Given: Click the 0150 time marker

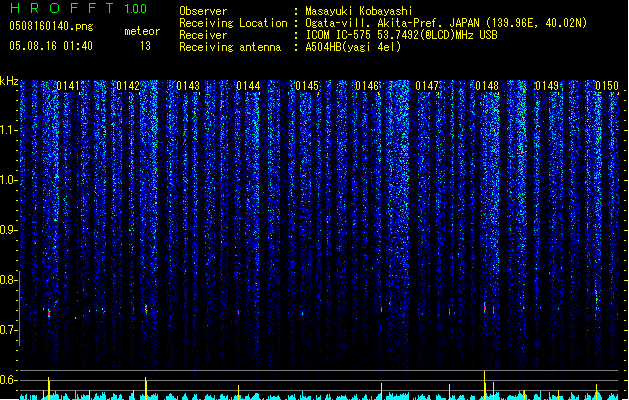Looking at the screenshot, I should [607, 86].
